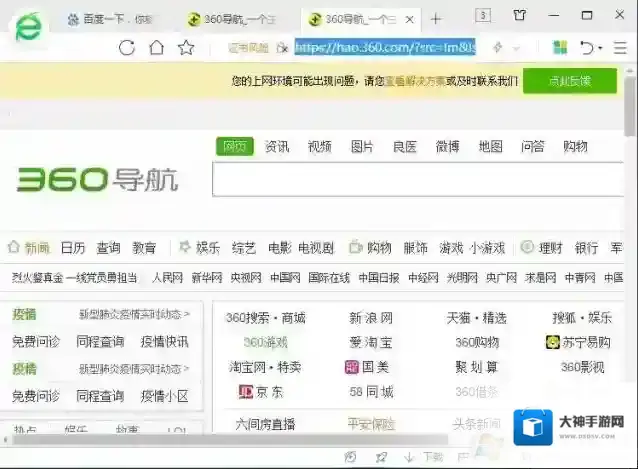Select the 地图 search tab
Image resolution: width=638 pixels, height=469 pixels.
click(490, 146)
